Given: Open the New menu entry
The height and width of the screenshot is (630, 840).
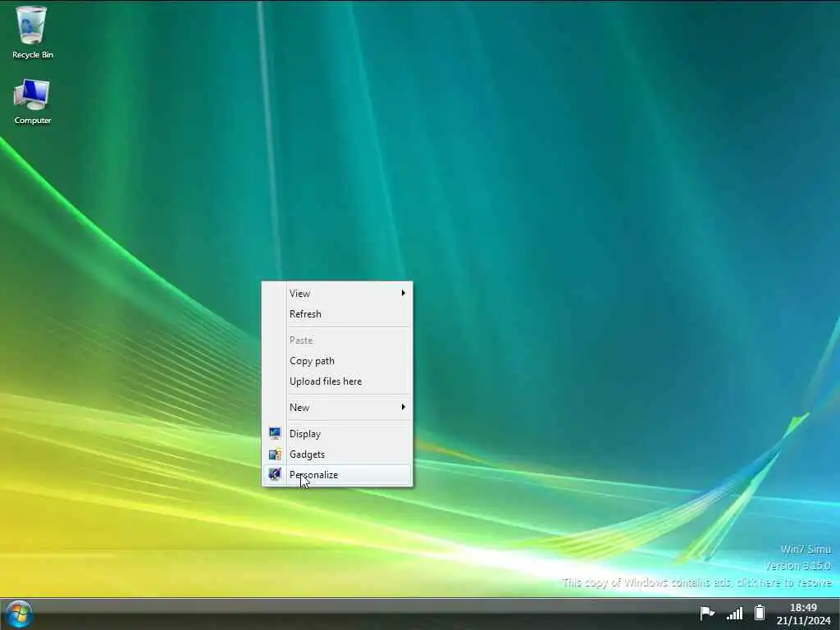Looking at the screenshot, I should pos(337,408).
